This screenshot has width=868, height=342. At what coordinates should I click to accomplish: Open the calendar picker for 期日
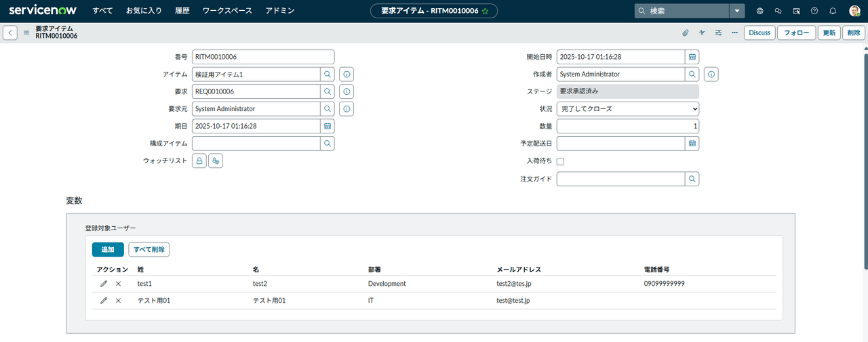(x=328, y=126)
